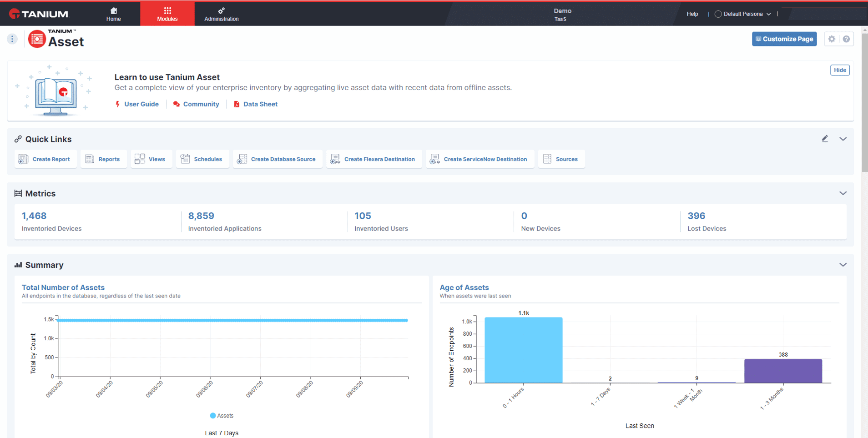Screen dimensions: 868x438
Task: Click the Data Sheet PDF icon
Action: 237,104
